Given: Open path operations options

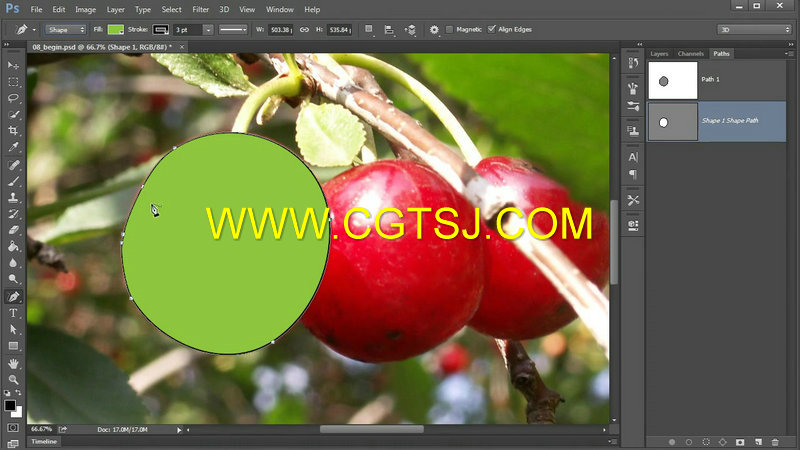Looking at the screenshot, I should (369, 30).
